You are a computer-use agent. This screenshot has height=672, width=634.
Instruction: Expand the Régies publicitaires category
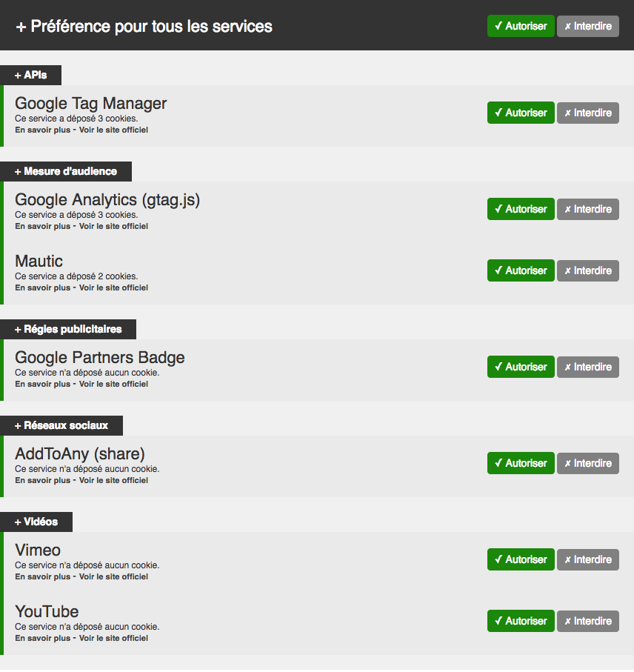click(x=68, y=329)
